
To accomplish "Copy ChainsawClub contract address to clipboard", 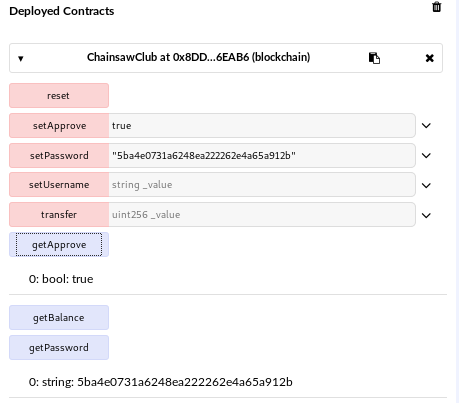I will tap(374, 58).
